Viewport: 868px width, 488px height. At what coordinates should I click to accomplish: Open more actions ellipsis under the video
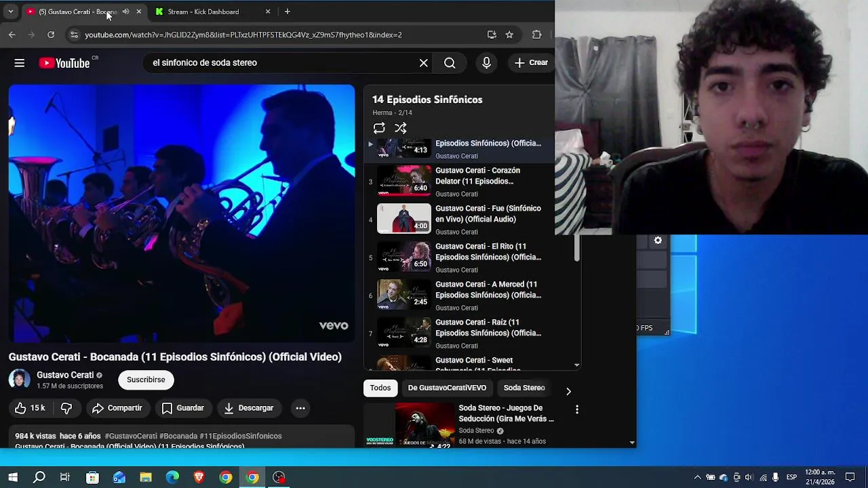coord(300,408)
